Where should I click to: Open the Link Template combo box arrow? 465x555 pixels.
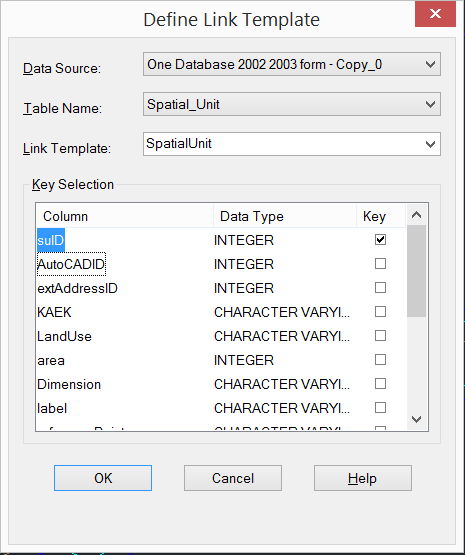pos(430,144)
